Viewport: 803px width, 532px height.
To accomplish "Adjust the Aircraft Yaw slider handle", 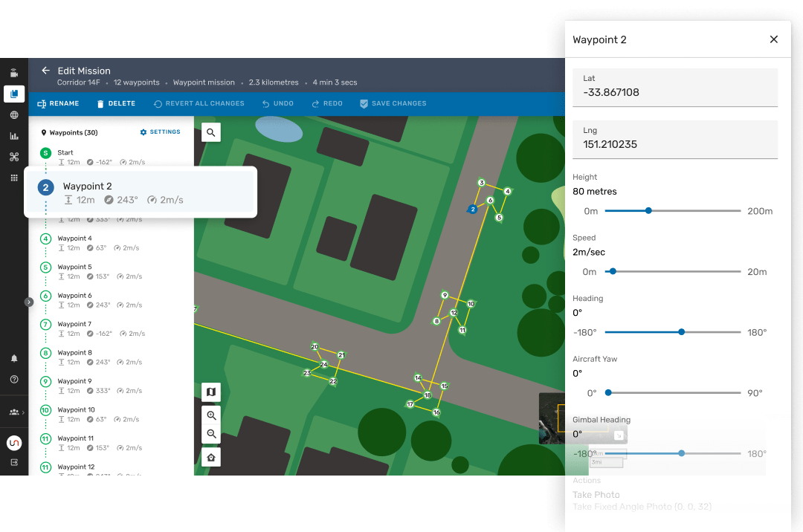I will (608, 393).
